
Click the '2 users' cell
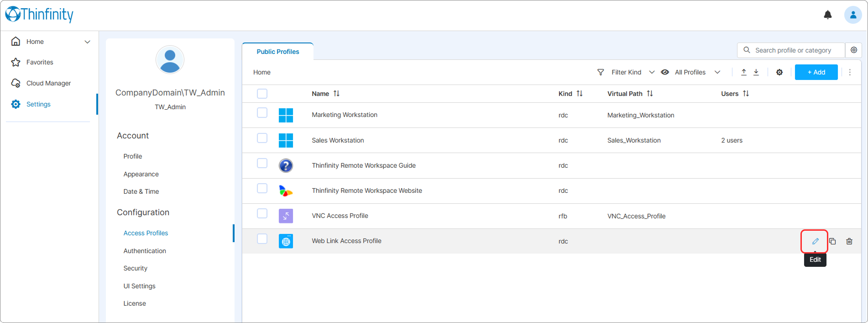[x=732, y=140]
